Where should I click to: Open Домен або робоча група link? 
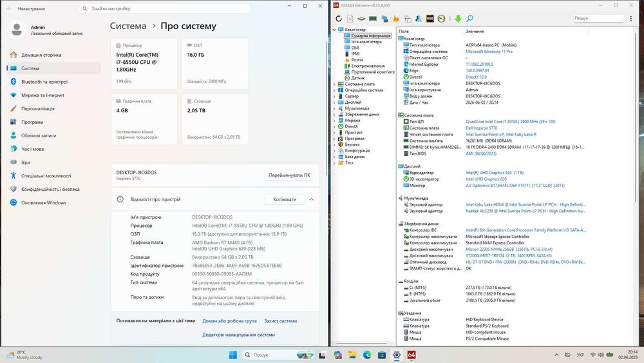coord(230,321)
